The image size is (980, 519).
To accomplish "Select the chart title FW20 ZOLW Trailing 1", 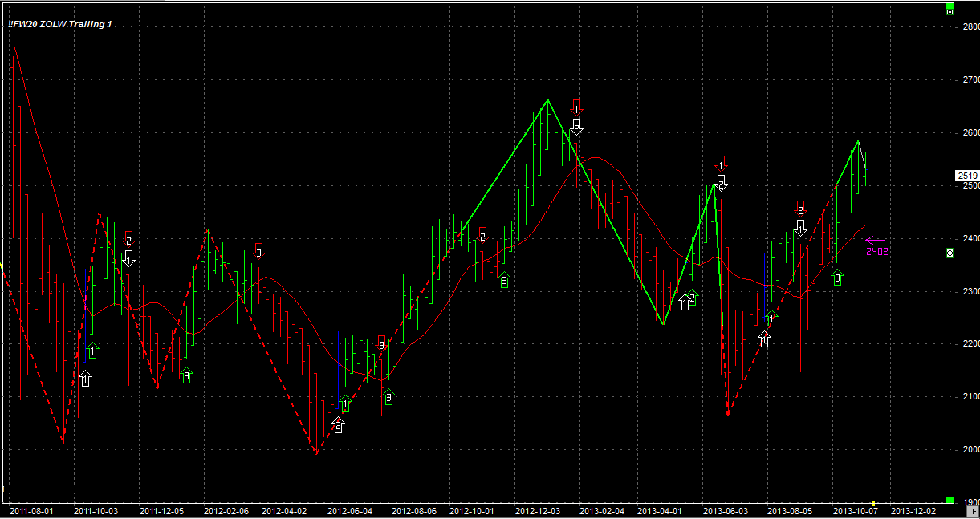I will (x=60, y=25).
